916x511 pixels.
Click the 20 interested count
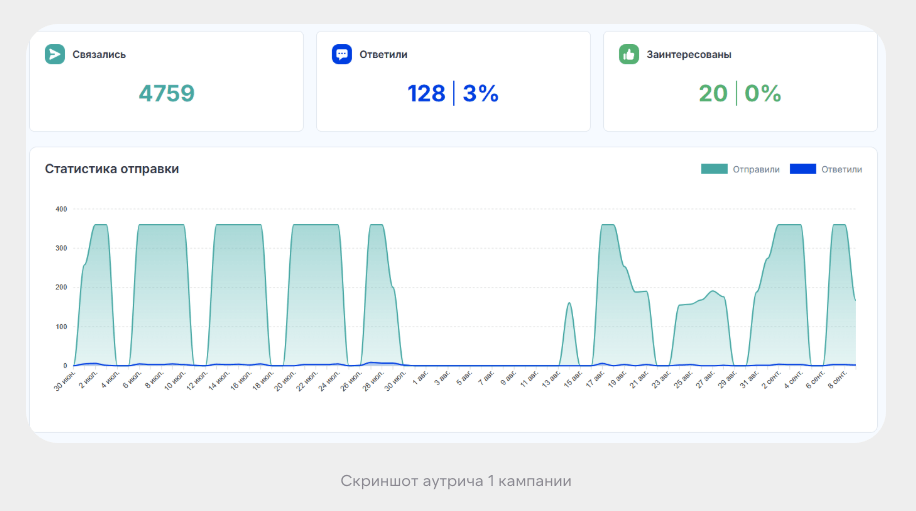[x=713, y=93]
